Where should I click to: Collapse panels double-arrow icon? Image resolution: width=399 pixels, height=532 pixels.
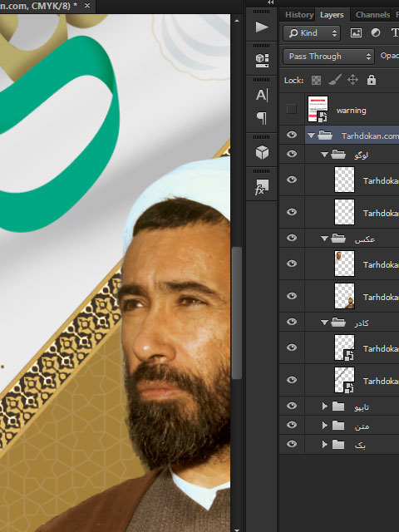click(270, 2)
